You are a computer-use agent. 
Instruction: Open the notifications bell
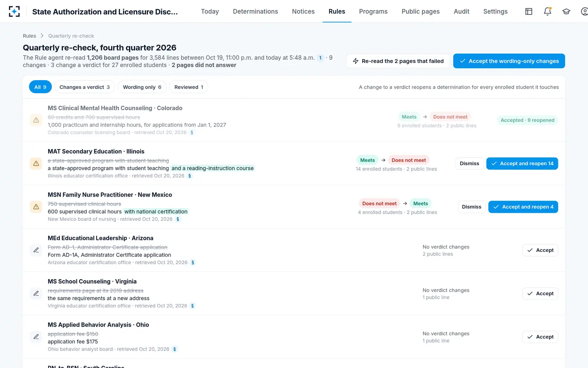[x=548, y=11]
